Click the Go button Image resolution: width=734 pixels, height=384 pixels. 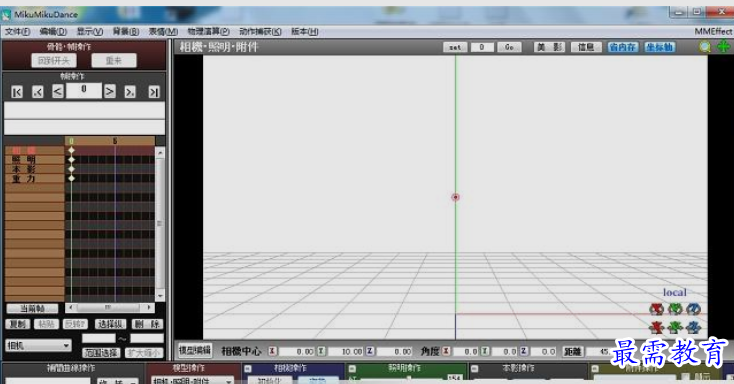509,47
